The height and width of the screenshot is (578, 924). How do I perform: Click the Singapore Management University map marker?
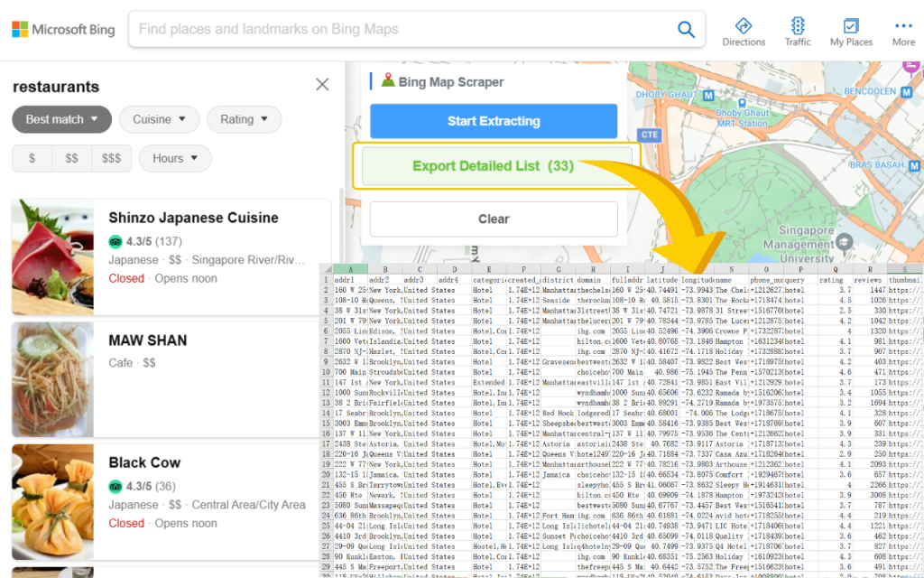click(x=844, y=241)
